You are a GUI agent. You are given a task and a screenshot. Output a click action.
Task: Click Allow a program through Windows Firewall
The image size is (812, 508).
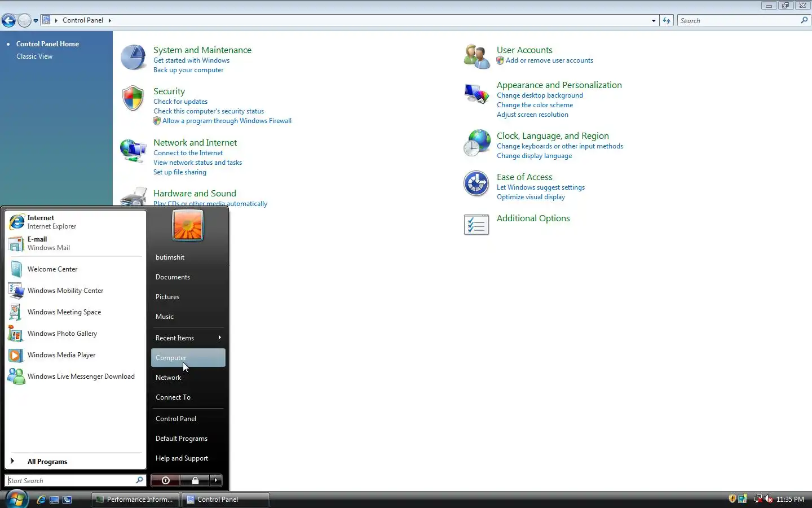click(x=227, y=121)
